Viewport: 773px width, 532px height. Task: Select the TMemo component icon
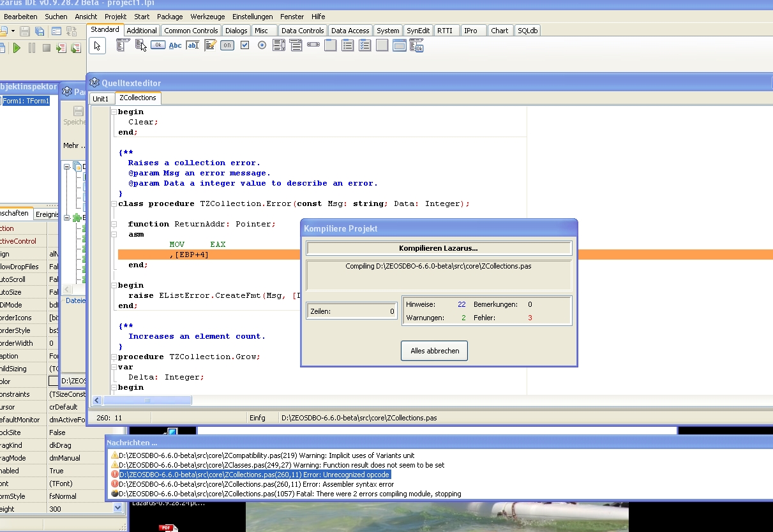pyautogui.click(x=210, y=45)
